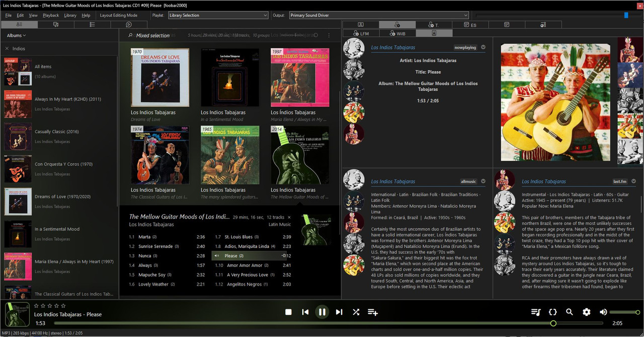Click the top-right blue volume slider handle

click(626, 15)
